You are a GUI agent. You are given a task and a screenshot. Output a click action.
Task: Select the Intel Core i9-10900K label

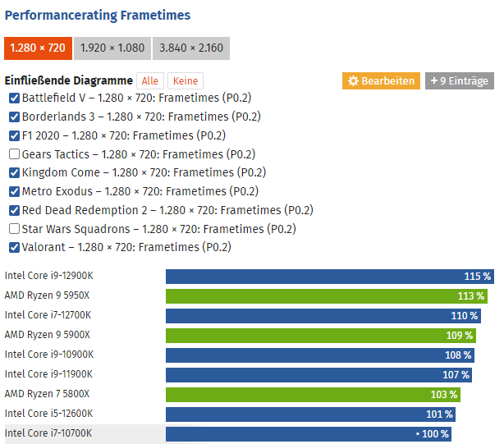click(49, 355)
